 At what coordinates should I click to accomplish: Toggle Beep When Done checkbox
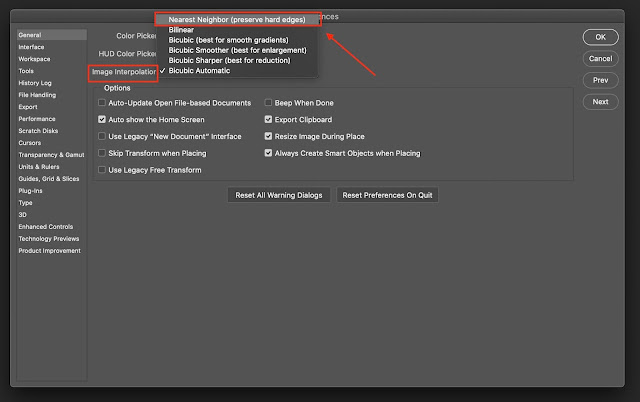(268, 103)
